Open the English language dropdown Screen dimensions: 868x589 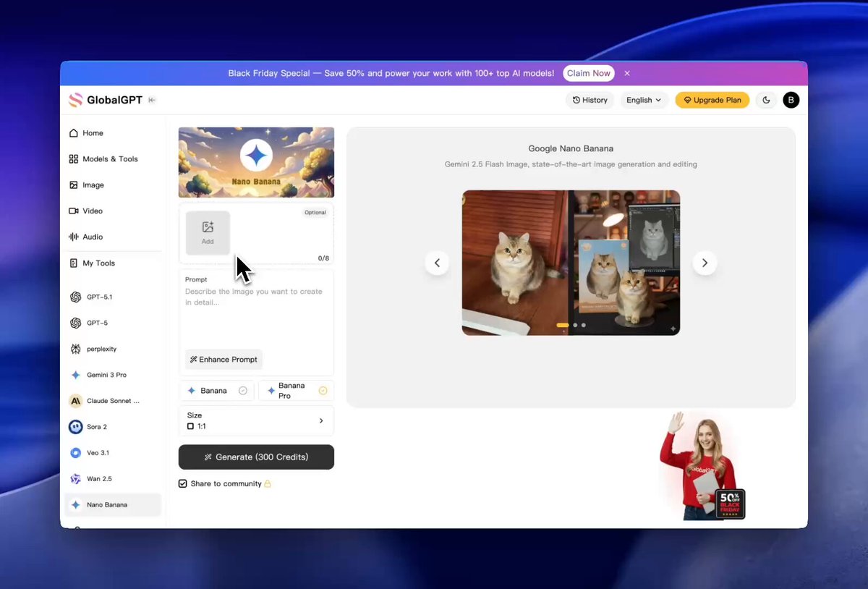(644, 100)
